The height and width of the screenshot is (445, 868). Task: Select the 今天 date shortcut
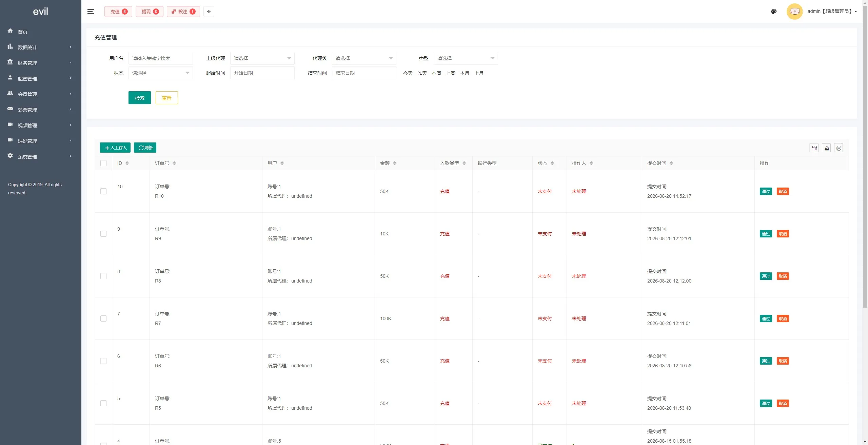point(408,73)
